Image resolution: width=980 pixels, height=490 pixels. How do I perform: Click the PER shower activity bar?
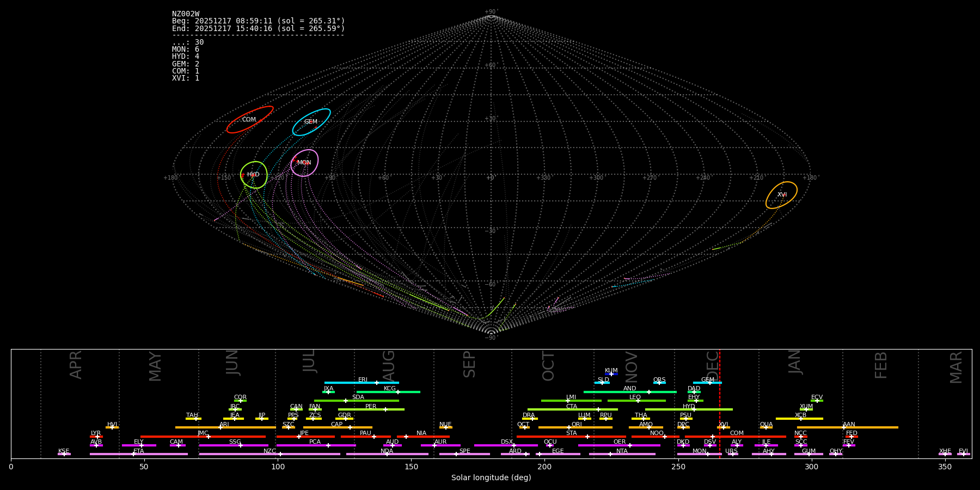point(371,409)
